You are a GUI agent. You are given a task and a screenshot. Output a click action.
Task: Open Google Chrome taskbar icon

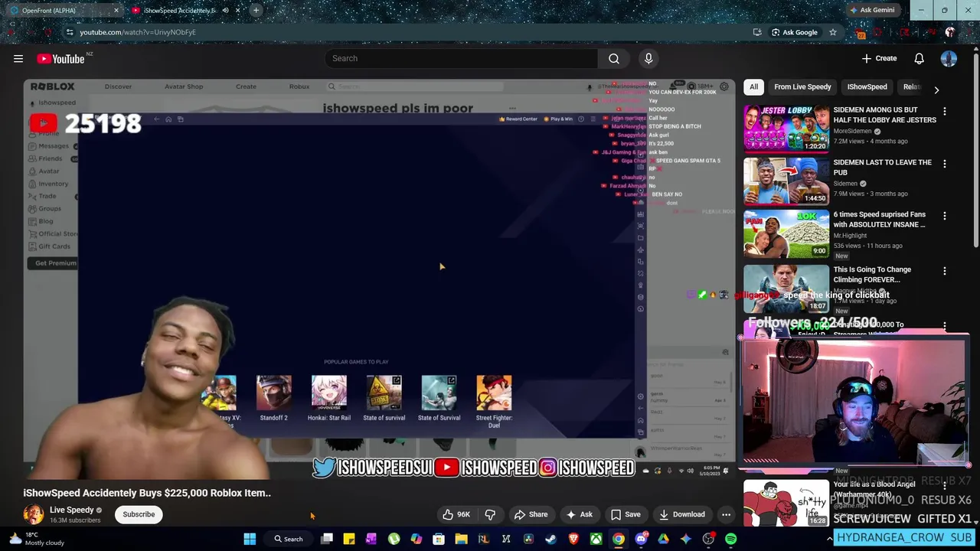(x=618, y=539)
